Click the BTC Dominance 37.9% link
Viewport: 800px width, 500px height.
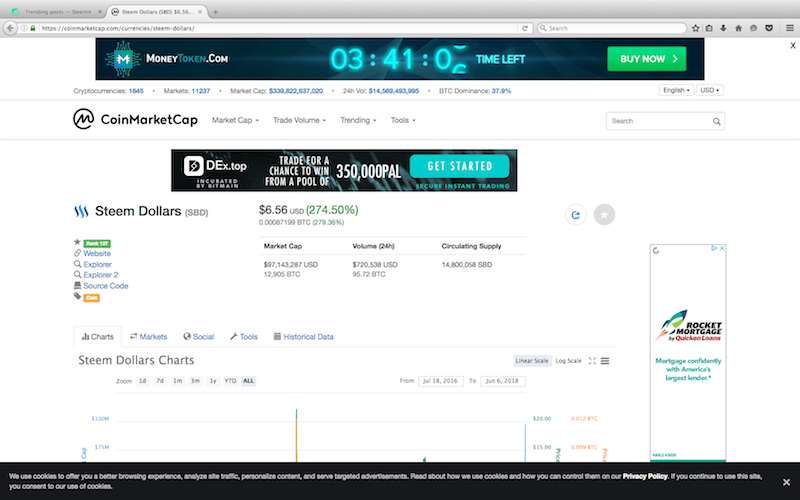(501, 91)
